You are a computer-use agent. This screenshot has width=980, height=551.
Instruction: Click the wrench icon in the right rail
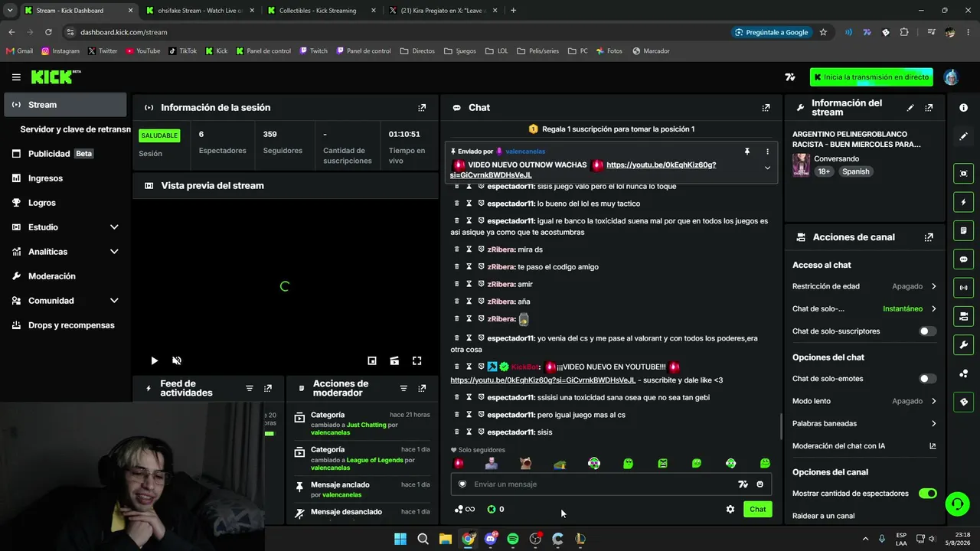(x=963, y=344)
